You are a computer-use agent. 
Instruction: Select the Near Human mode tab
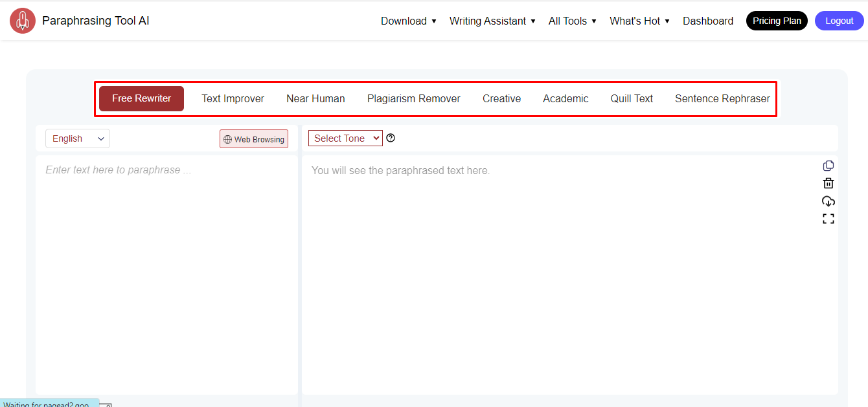coord(315,98)
